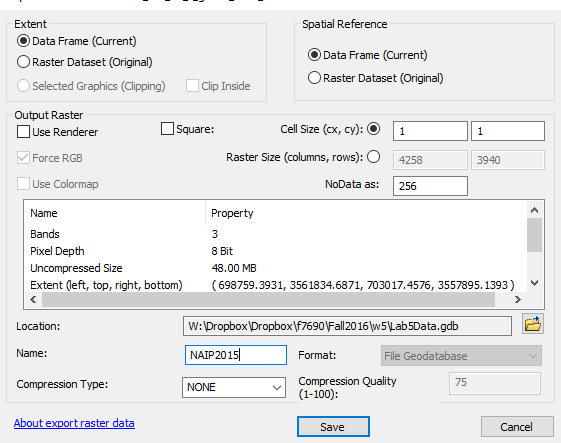Click the Save button
The height and width of the screenshot is (443, 561).
(x=333, y=427)
